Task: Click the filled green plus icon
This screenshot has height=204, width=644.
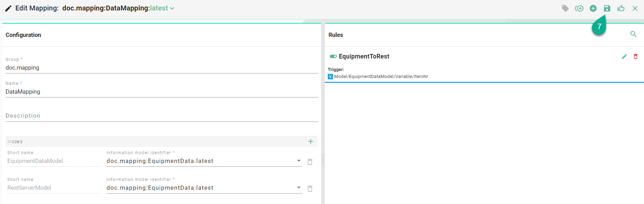Action: 593,8
